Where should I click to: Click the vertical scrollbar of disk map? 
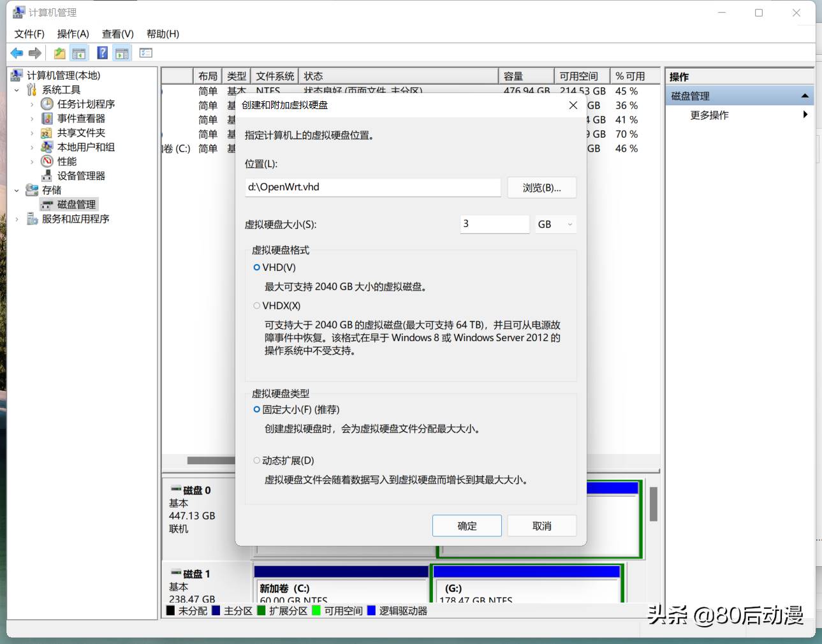(x=654, y=504)
